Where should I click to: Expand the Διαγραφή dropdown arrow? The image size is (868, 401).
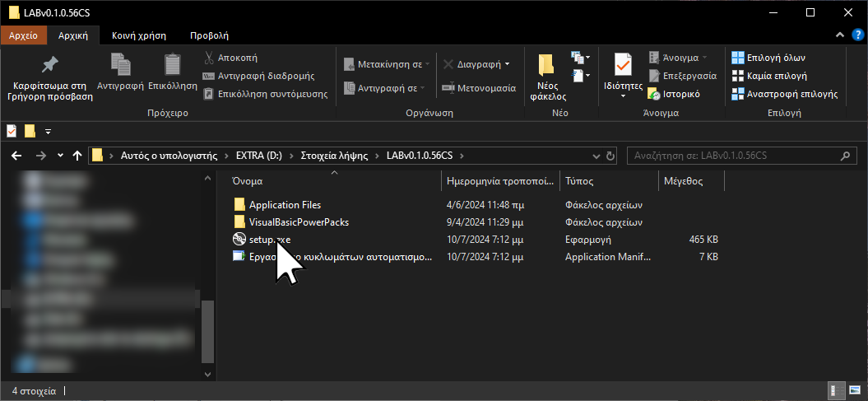click(x=507, y=63)
